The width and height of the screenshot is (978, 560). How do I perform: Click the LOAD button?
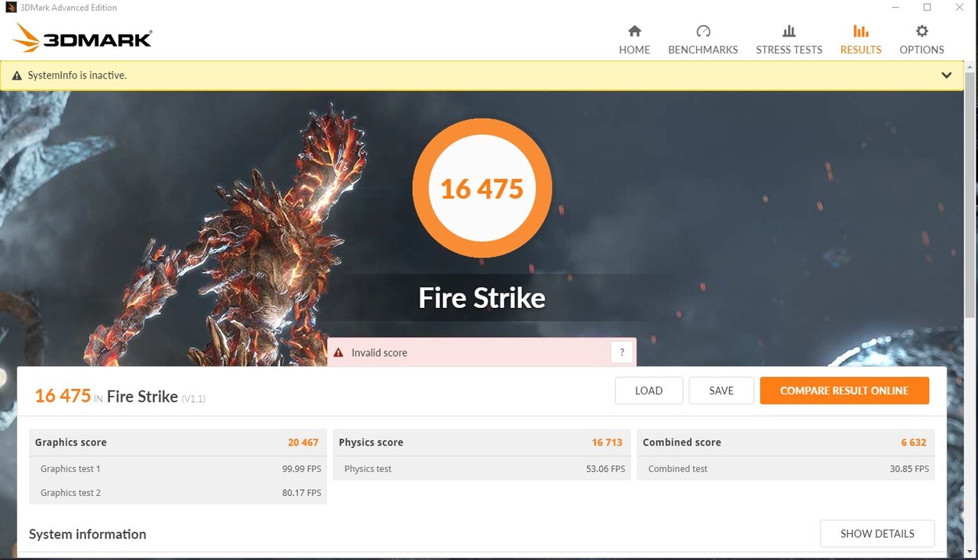649,390
